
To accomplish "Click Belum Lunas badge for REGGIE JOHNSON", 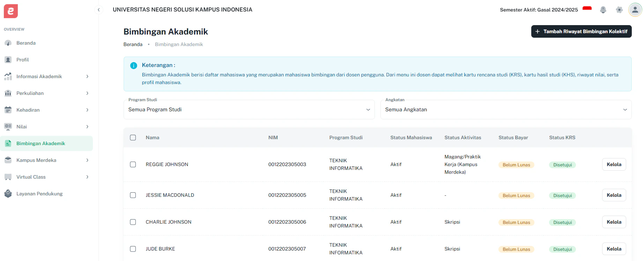I will pyautogui.click(x=516, y=165).
